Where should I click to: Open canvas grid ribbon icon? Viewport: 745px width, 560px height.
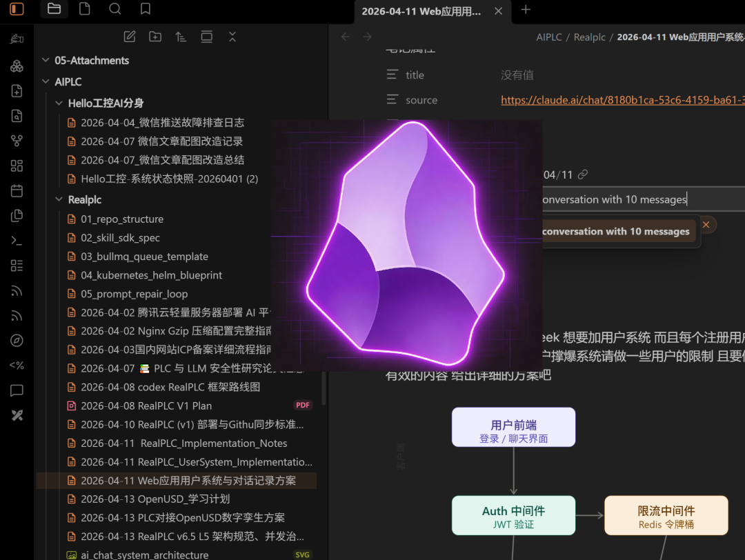(x=17, y=166)
